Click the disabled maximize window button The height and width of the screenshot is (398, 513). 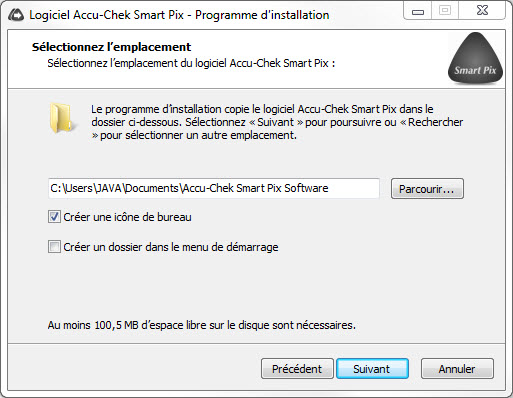(x=445, y=11)
